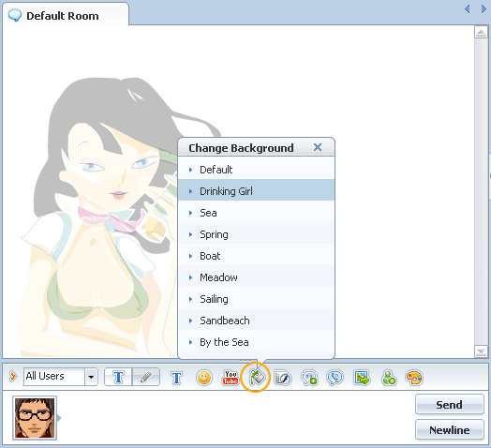The width and height of the screenshot is (491, 448).
Task: Click the Newline button
Action: (x=450, y=430)
